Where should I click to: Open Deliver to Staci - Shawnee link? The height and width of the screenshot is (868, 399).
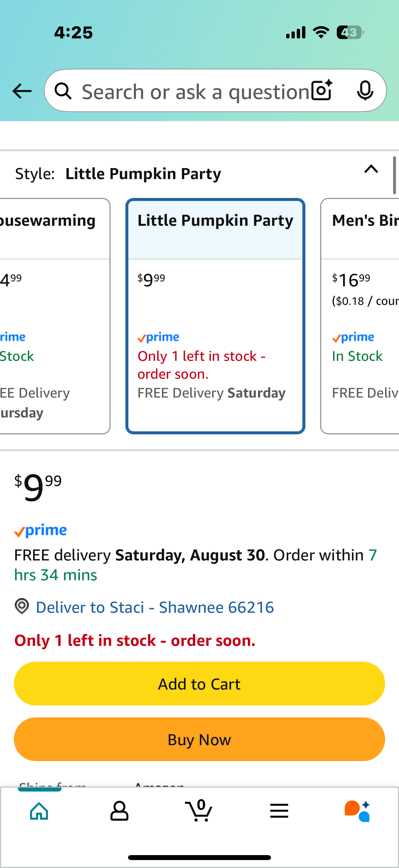(x=155, y=607)
